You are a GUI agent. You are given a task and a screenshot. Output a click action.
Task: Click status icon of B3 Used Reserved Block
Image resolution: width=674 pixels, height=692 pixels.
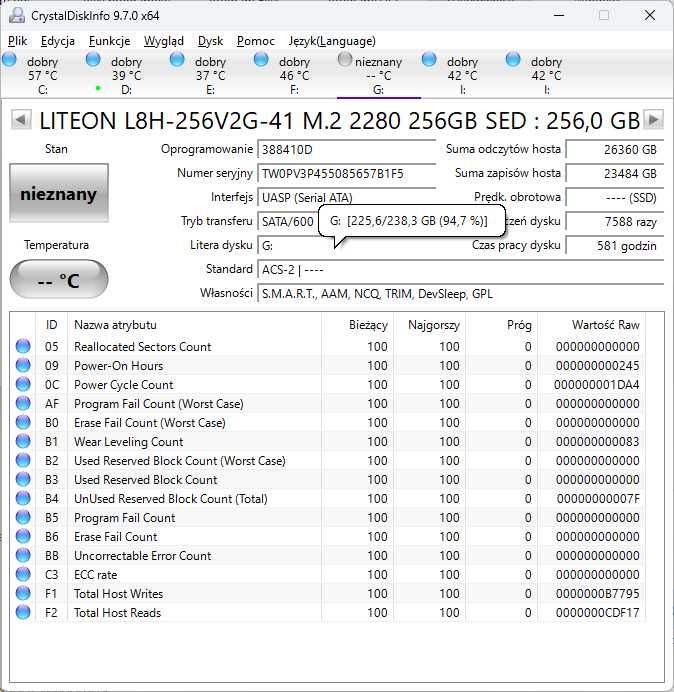click(x=23, y=479)
